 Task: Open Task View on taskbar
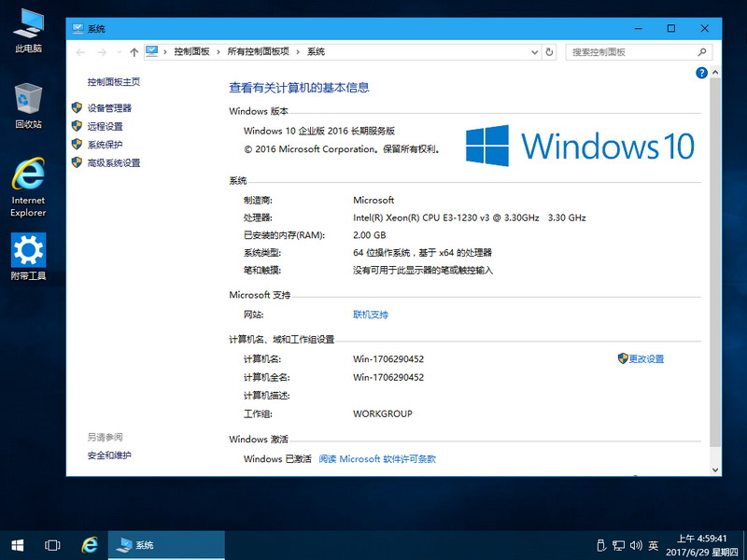pos(52,545)
